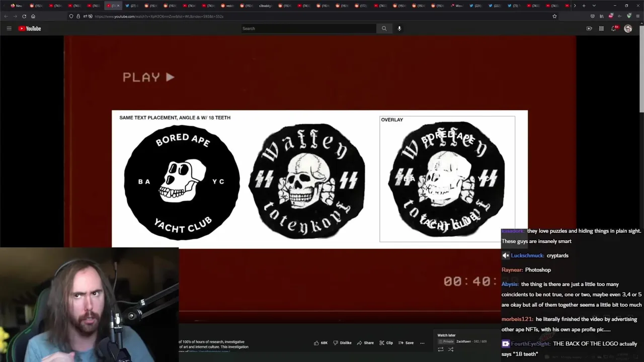Click chat username Luckschmuck
Image resolution: width=644 pixels, height=362 pixels.
(x=528, y=255)
